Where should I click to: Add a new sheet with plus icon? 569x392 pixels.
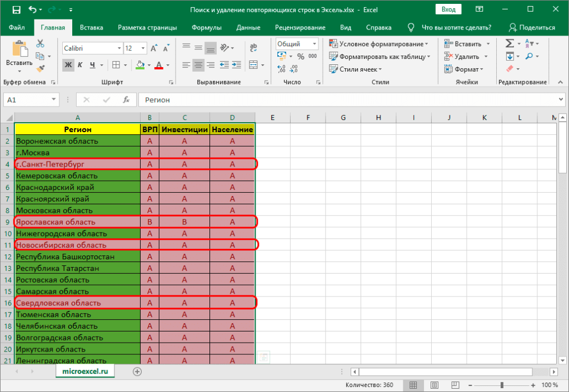(137, 371)
